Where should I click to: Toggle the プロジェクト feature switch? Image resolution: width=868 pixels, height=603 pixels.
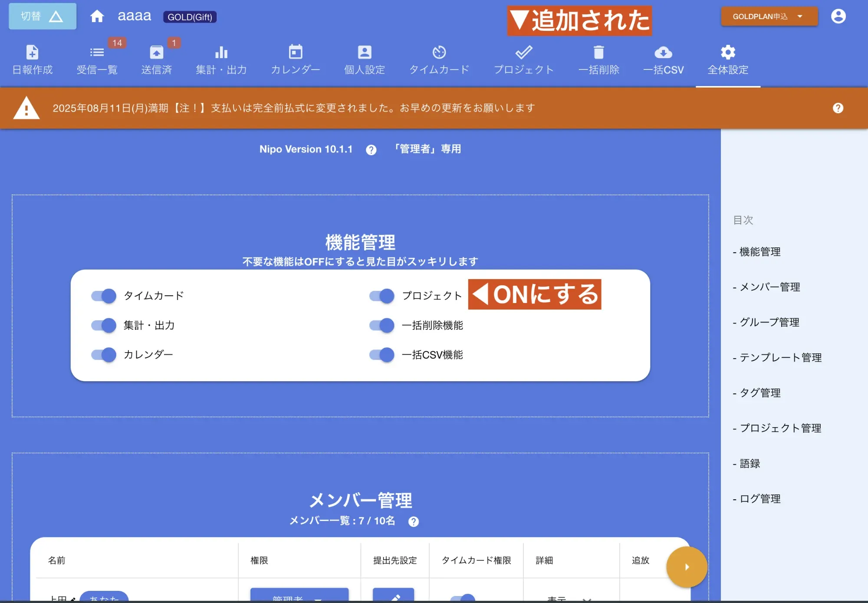coord(382,296)
